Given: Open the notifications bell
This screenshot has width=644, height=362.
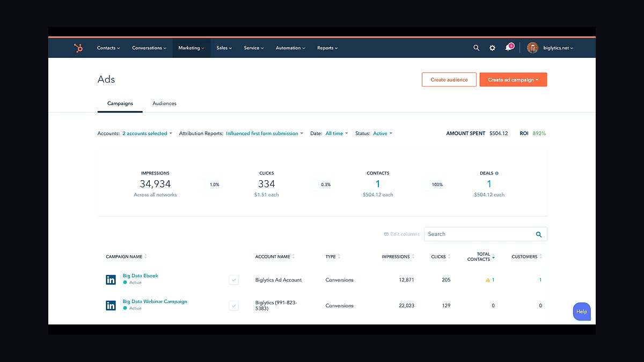Looking at the screenshot, I should click(508, 48).
